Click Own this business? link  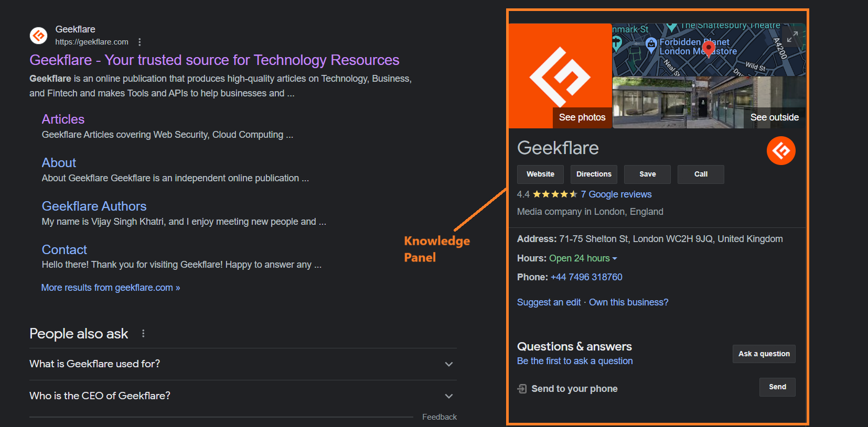tap(628, 302)
